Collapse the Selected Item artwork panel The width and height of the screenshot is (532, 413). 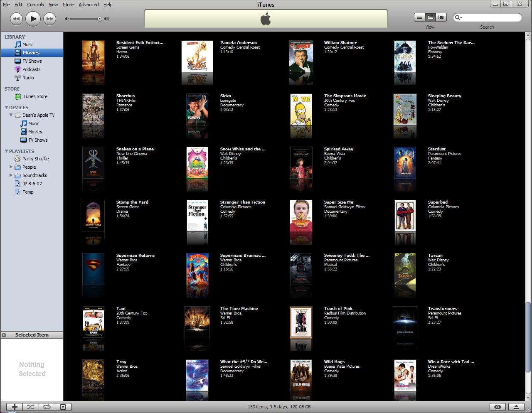point(4,335)
